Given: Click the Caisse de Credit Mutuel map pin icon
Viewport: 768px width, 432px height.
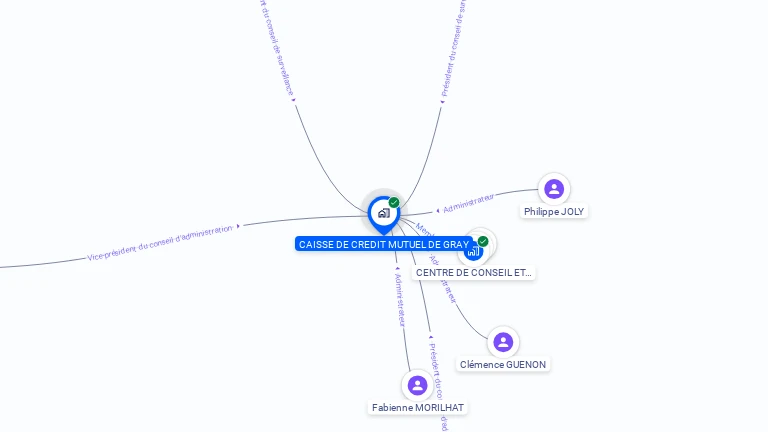Looking at the screenshot, I should 384,214.
